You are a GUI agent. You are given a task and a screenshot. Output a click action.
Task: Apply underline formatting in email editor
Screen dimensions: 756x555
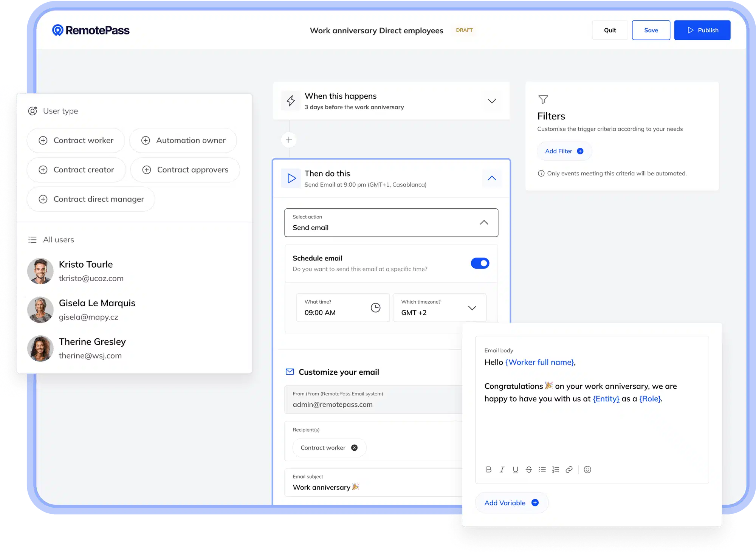coord(515,470)
